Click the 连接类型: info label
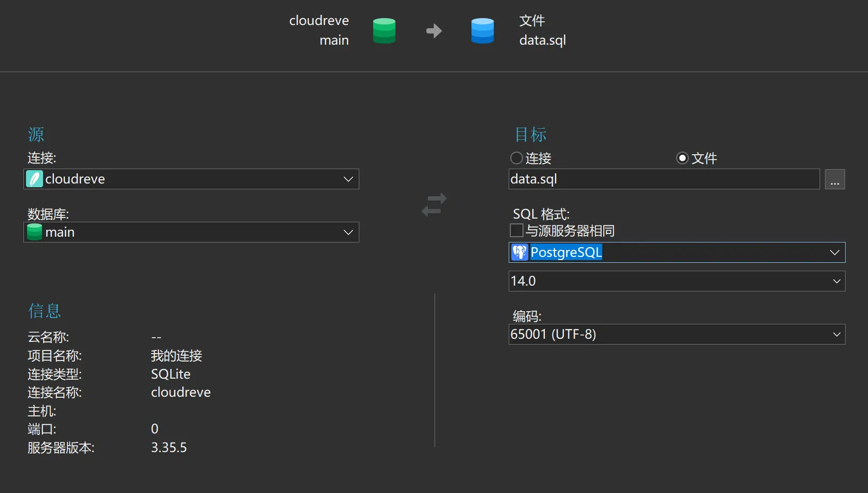 (x=55, y=374)
